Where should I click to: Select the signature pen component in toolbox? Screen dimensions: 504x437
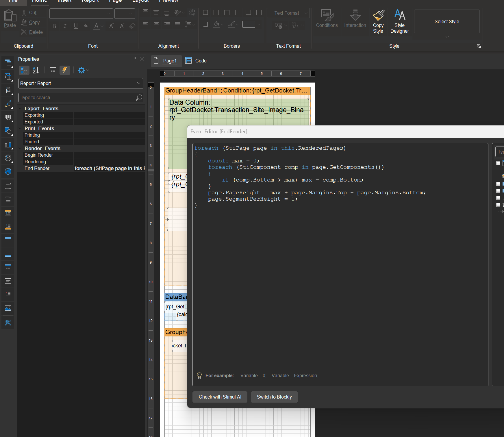(x=8, y=104)
